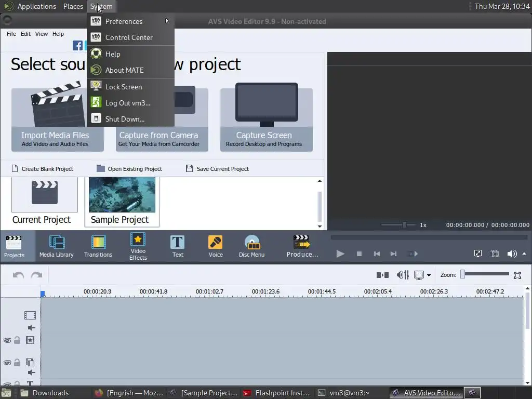The height and width of the screenshot is (399, 532).
Task: Take a snapshot of the preview
Action: [495, 254]
